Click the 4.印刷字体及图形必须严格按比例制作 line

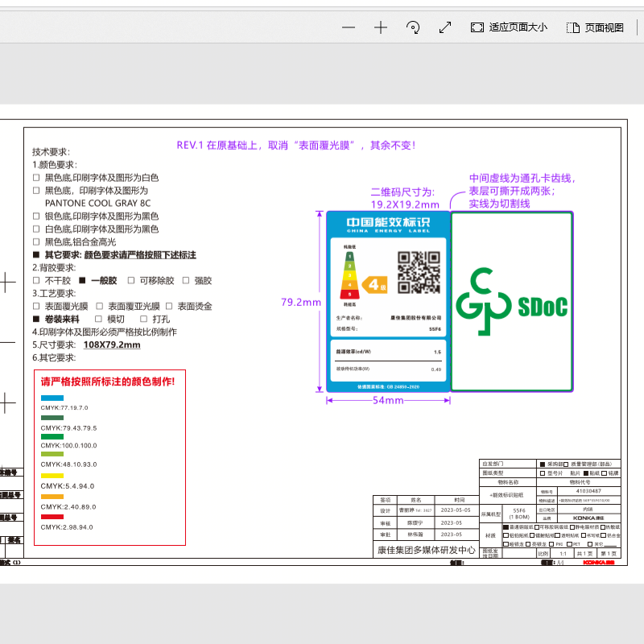(105, 332)
